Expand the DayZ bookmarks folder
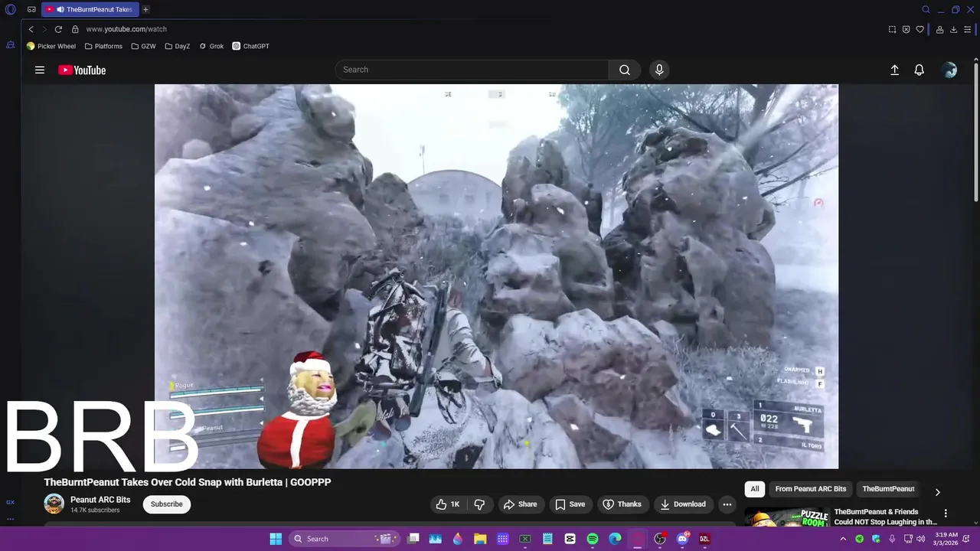 (x=177, y=46)
